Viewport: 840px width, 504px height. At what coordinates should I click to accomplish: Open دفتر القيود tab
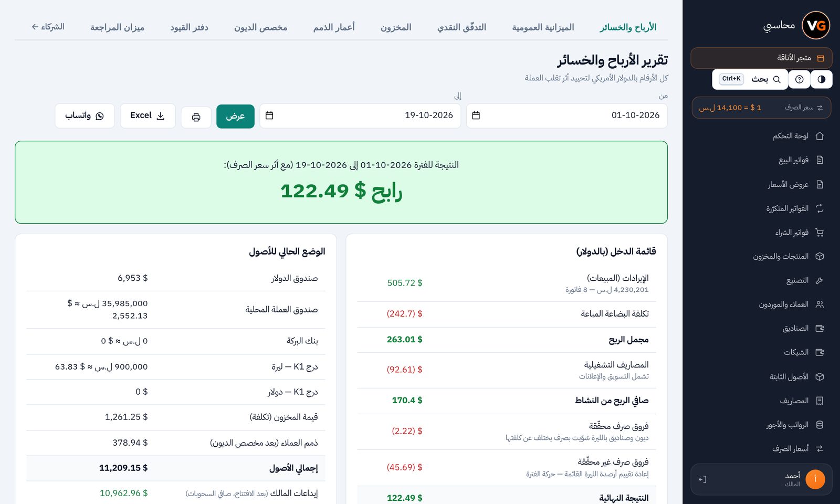[189, 27]
